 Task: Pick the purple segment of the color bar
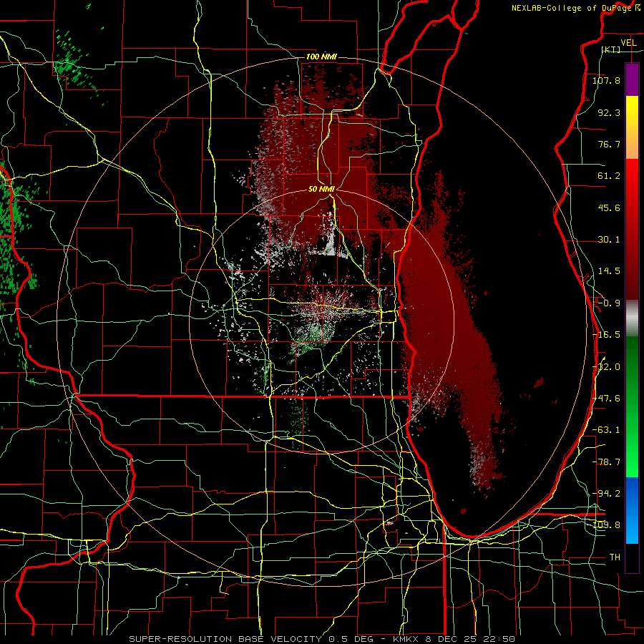tap(632, 79)
